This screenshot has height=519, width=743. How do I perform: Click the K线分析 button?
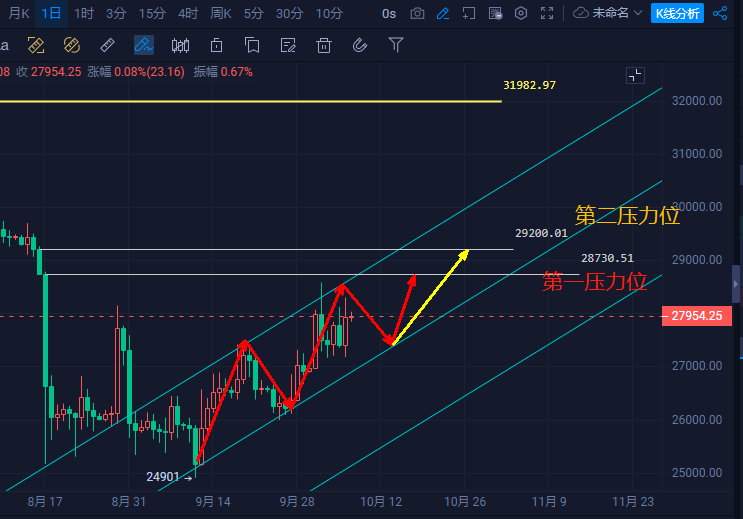(x=677, y=13)
